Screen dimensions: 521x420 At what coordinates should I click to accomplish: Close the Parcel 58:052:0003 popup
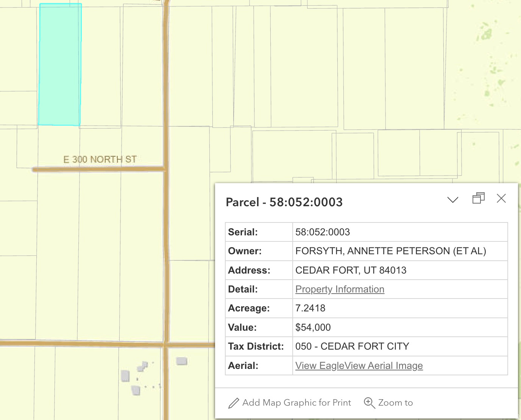click(x=501, y=198)
